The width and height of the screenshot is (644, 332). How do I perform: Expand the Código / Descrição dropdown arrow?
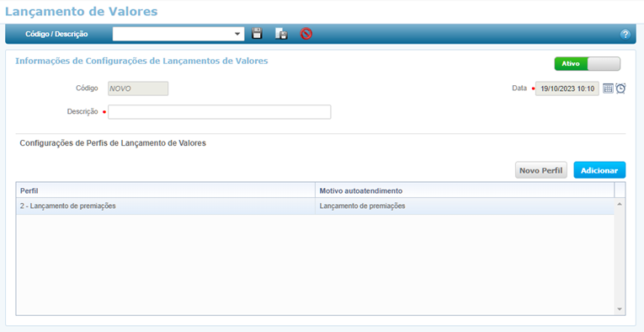(237, 34)
